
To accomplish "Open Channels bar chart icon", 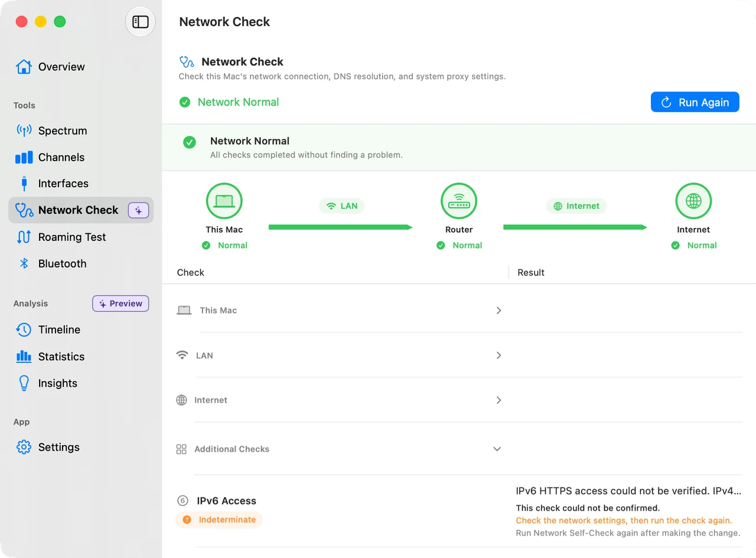I will (x=24, y=157).
